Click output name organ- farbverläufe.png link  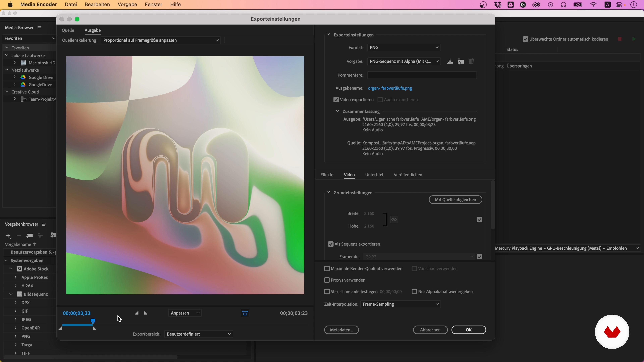coord(390,88)
